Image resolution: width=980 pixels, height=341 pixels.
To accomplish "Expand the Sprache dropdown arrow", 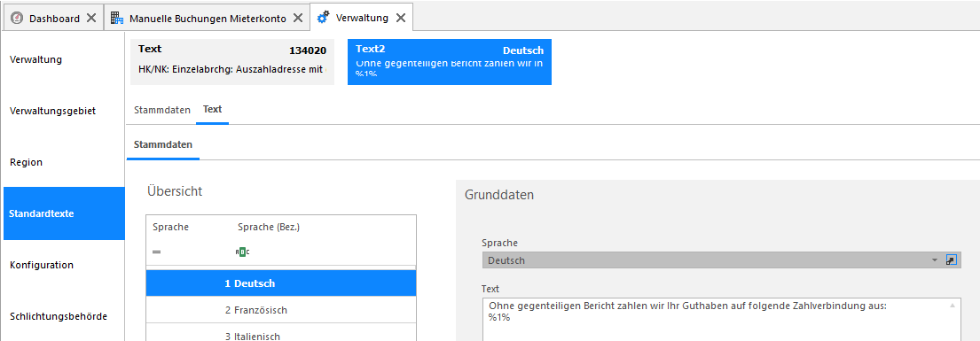I will (x=935, y=260).
